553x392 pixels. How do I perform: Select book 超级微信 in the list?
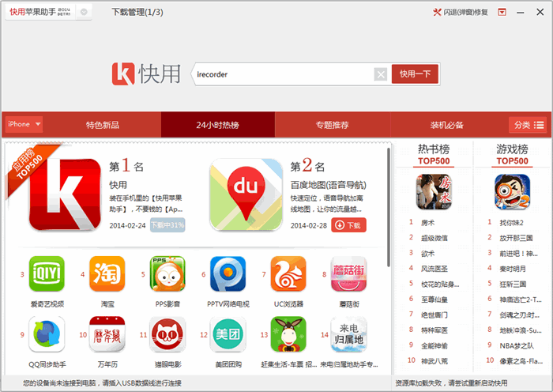pyautogui.click(x=434, y=238)
